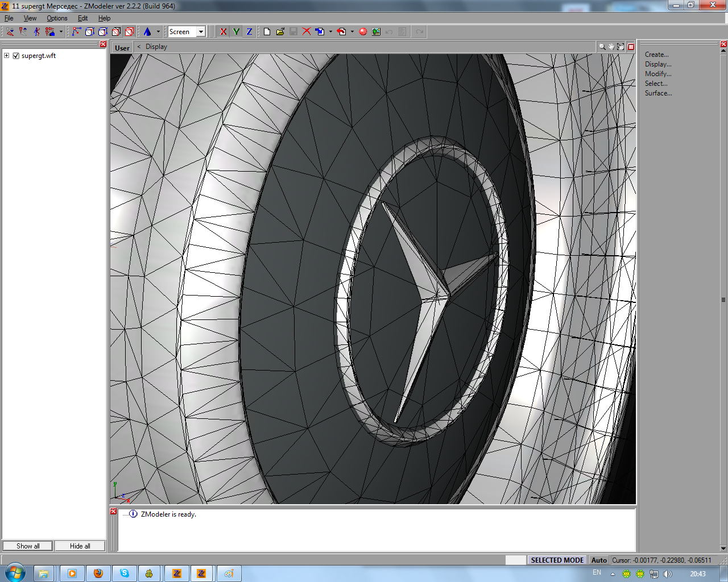Click the zoom magnifier in viewport header

point(602,47)
